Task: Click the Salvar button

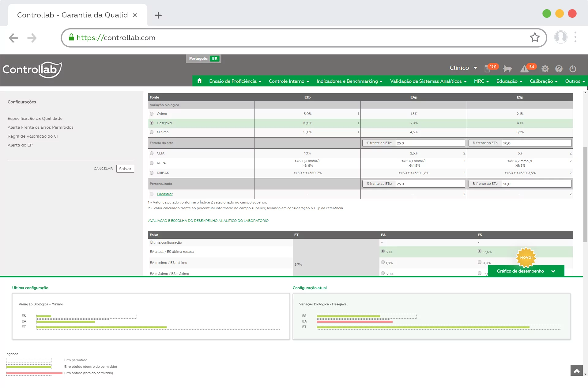Action: click(x=125, y=169)
